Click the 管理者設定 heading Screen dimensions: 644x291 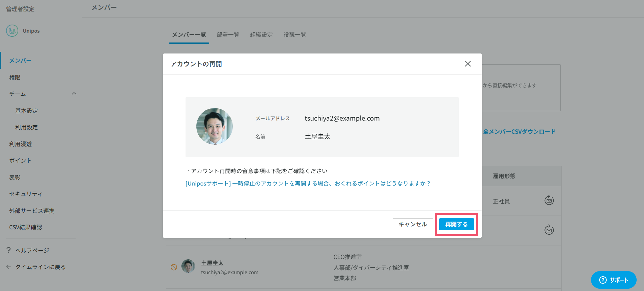[x=20, y=9]
